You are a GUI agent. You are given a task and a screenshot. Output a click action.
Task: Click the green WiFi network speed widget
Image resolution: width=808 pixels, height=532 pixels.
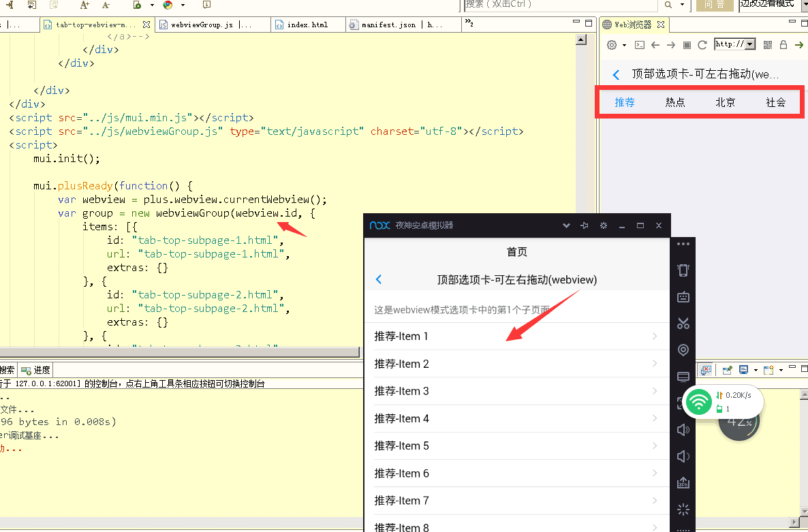[722, 402]
